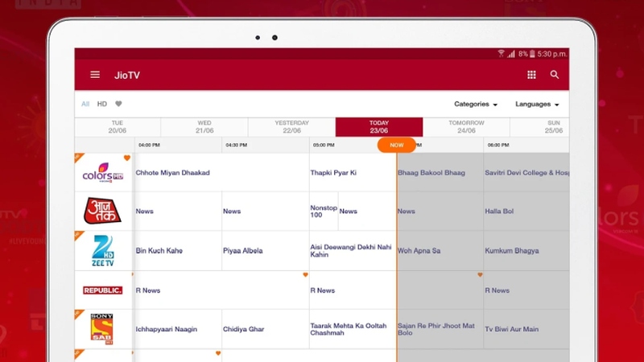Open the channel grid view icon
Image resolution: width=644 pixels, height=362 pixels.
tap(531, 75)
